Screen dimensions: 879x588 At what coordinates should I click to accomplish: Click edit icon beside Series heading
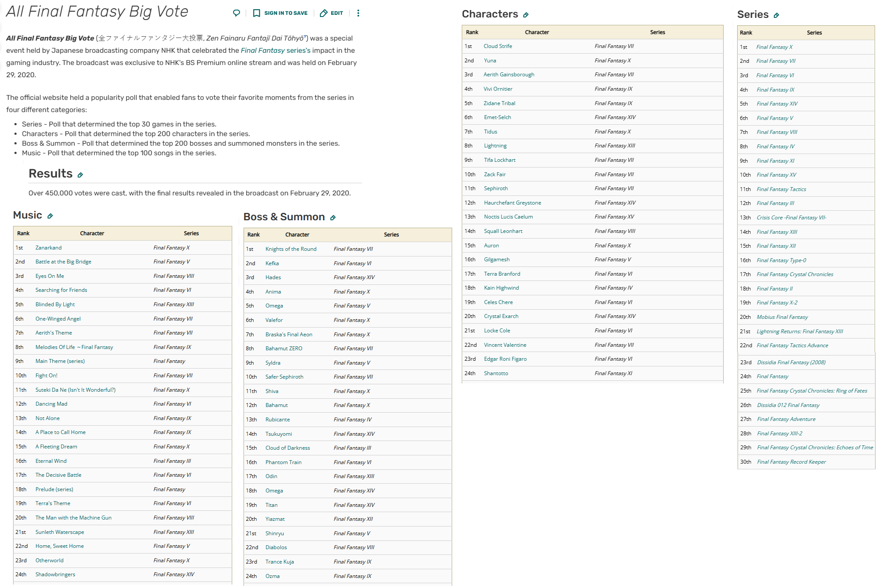tap(776, 16)
